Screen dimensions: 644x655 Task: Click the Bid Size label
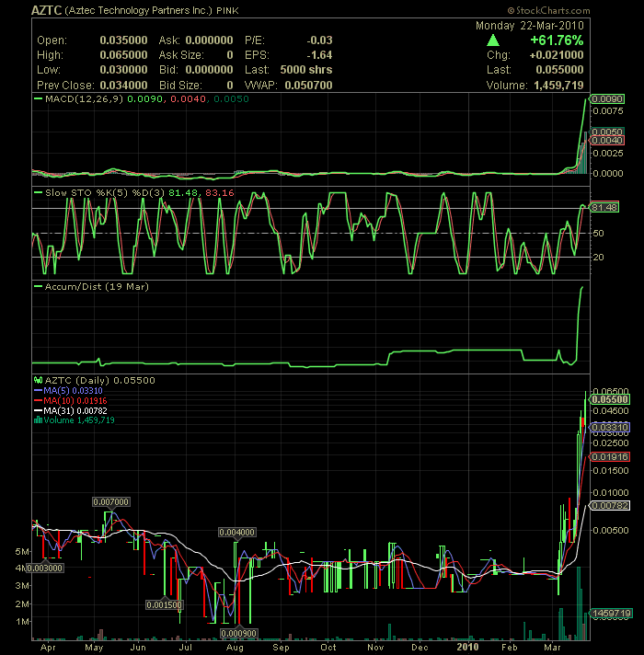[180, 86]
